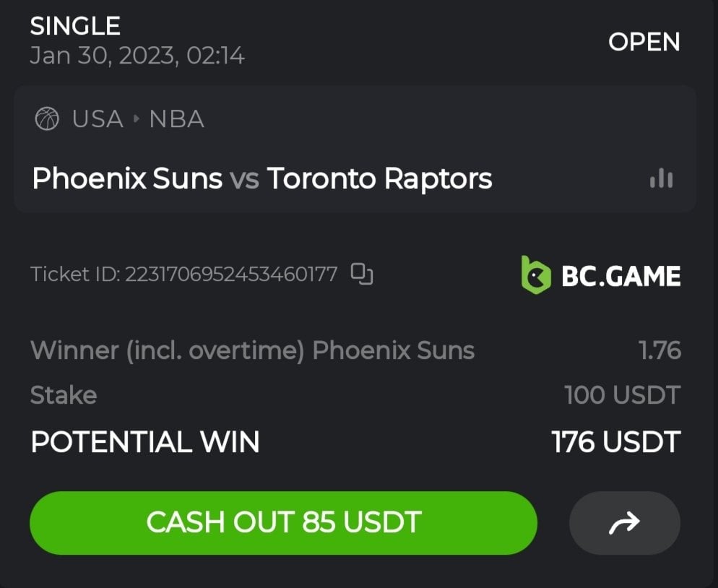Select the ticket ID number text
Viewport: 718px width, 588px height.
(231, 274)
